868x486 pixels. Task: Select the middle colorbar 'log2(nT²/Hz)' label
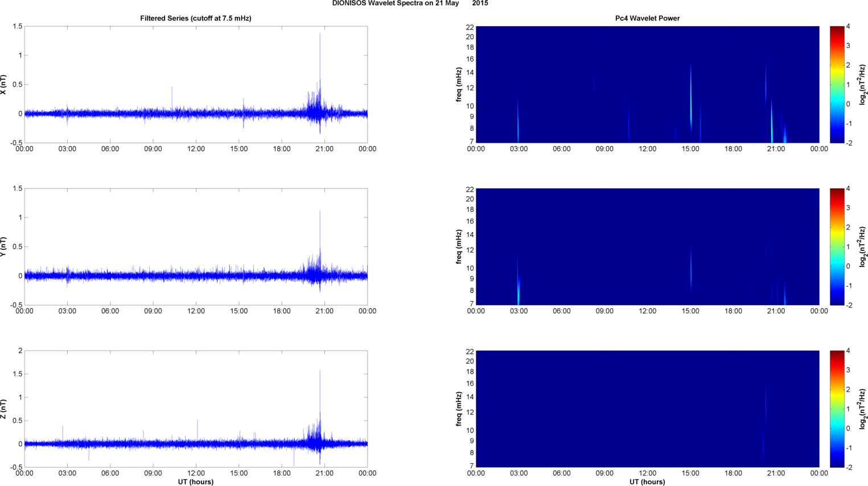click(863, 247)
